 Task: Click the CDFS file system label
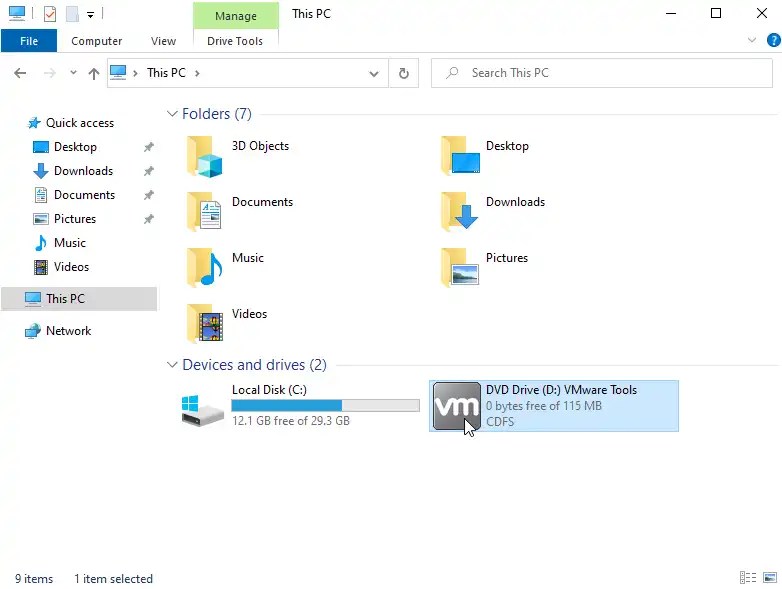click(x=500, y=421)
